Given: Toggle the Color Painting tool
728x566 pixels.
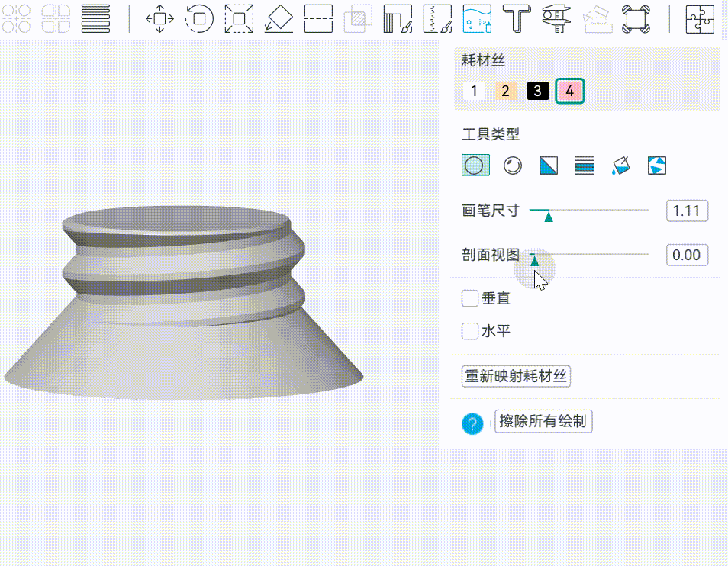Looking at the screenshot, I should click(x=477, y=18).
